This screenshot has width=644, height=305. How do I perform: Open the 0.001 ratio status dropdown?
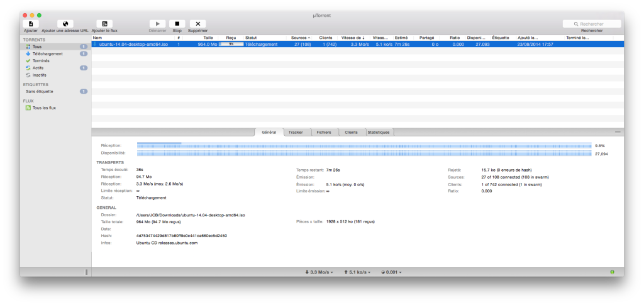391,272
